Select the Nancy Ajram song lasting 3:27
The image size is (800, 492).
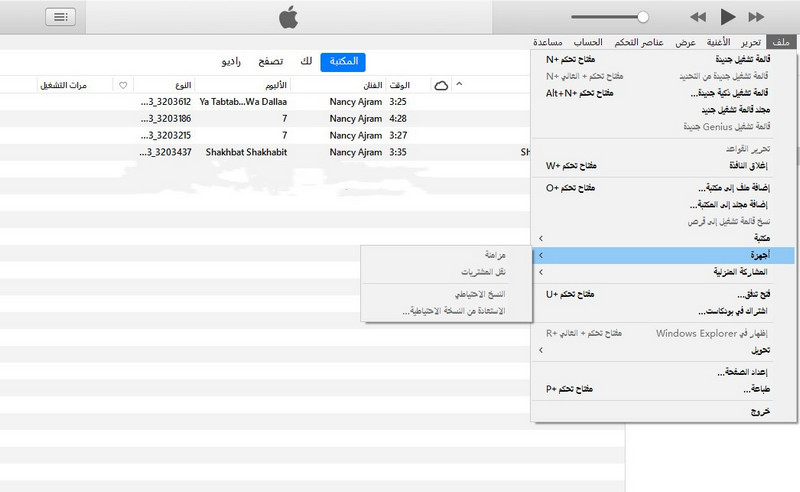click(x=265, y=135)
